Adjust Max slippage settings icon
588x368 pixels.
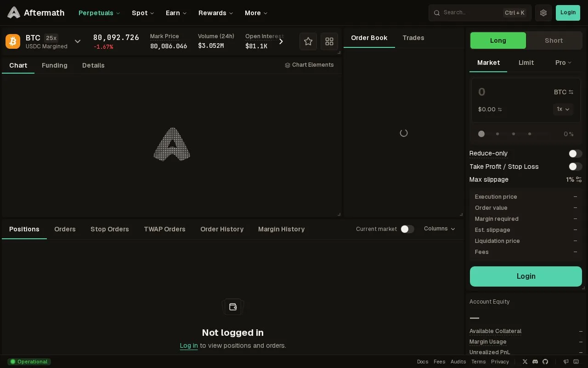point(579,179)
